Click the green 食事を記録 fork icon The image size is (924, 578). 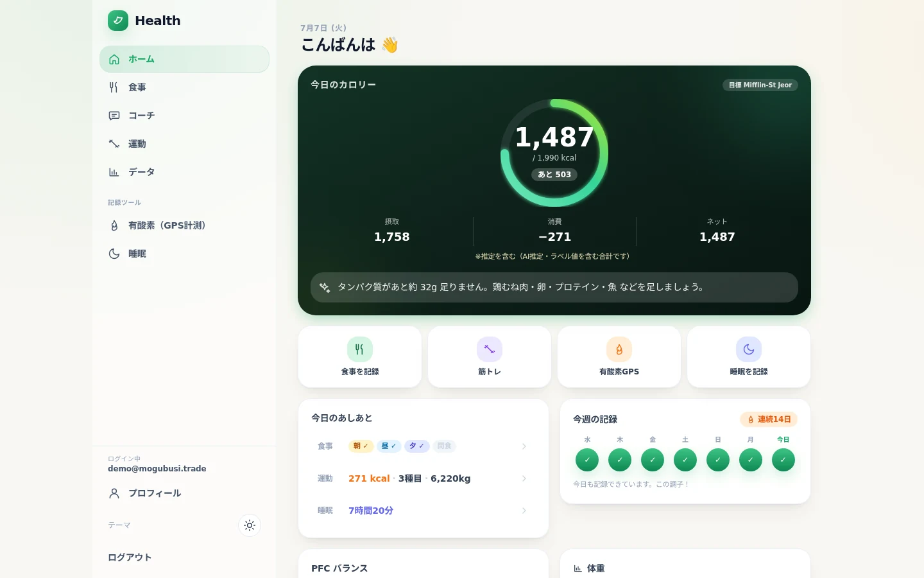pos(360,349)
